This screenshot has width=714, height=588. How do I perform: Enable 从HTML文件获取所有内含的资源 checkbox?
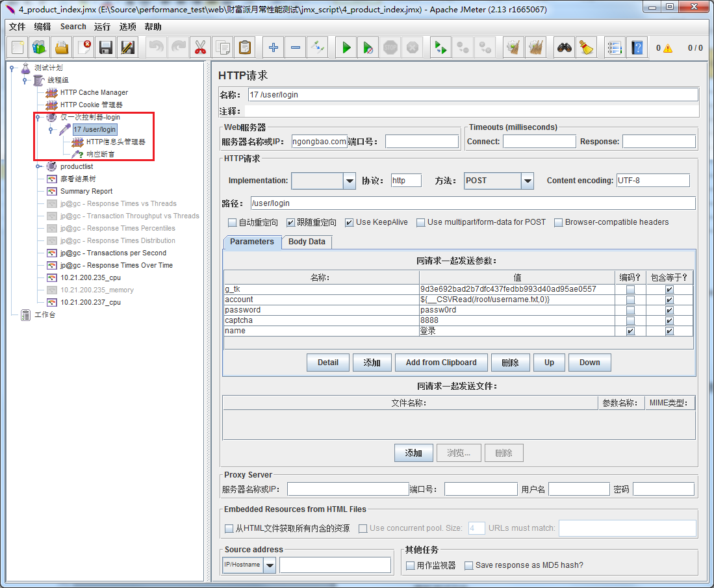click(229, 529)
